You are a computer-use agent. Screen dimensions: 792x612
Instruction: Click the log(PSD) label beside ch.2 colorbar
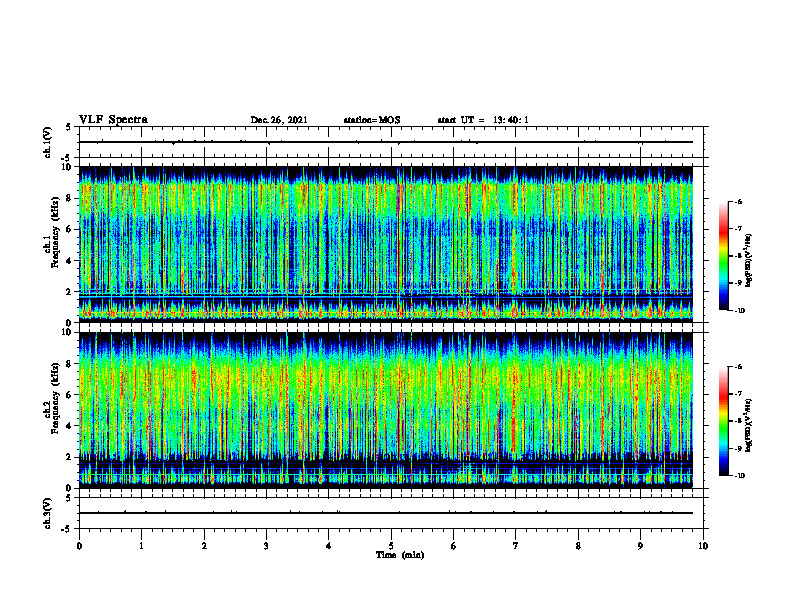[x=749, y=425]
